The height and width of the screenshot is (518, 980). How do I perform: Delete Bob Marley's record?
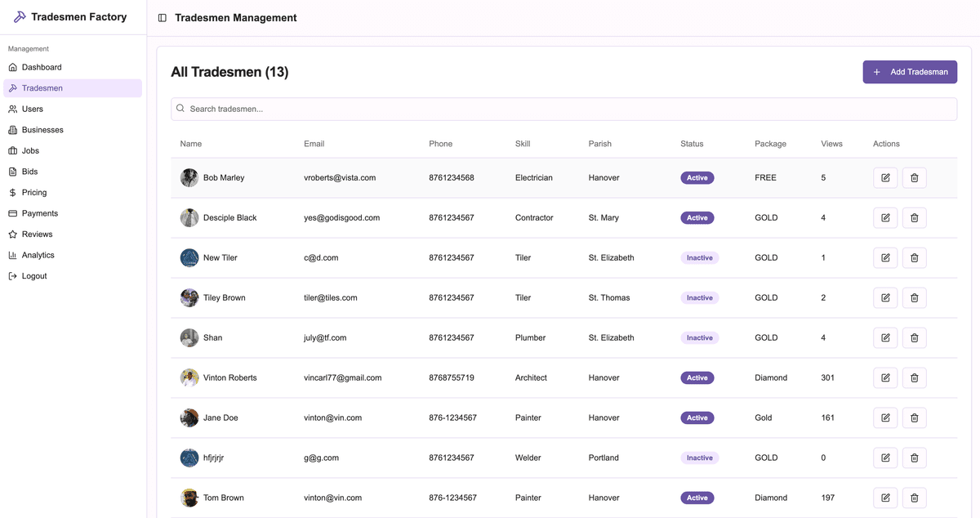pyautogui.click(x=914, y=177)
